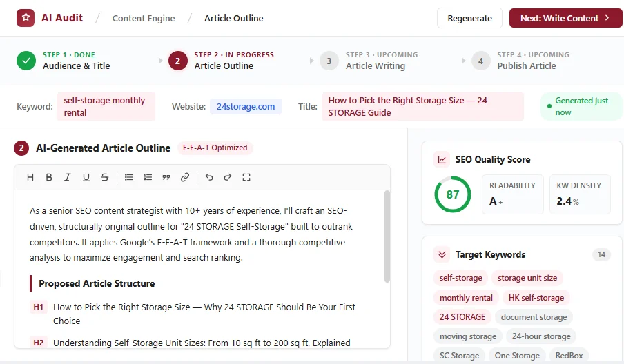Image resolution: width=624 pixels, height=364 pixels.
Task: Click the E-E-A-T Optimized badge
Action: (215, 148)
